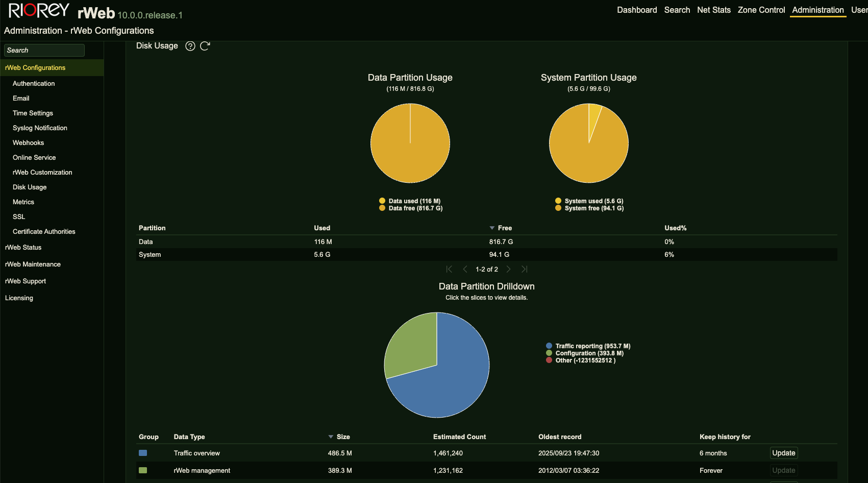Open the Net Stats tab
Screen dimensions: 868x483
click(x=713, y=10)
